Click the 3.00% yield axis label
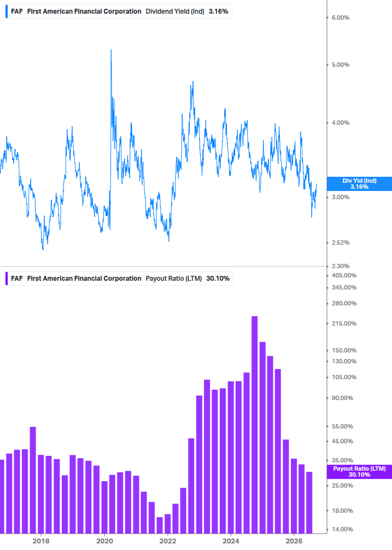 click(341, 197)
